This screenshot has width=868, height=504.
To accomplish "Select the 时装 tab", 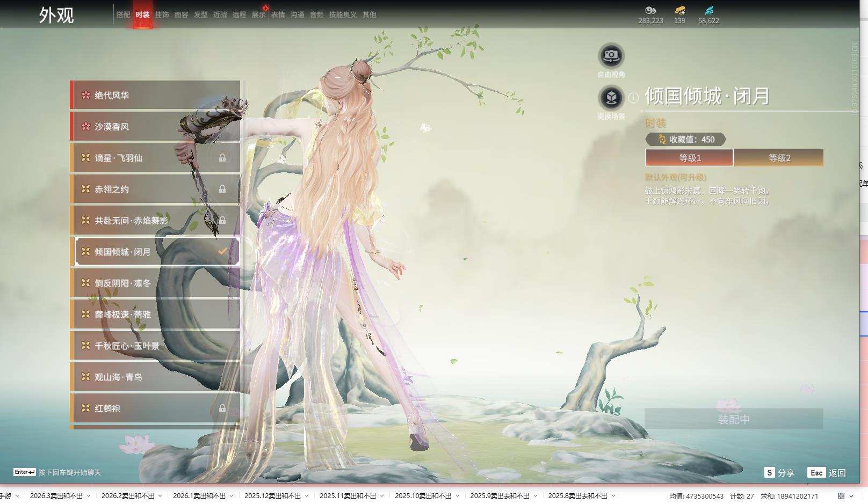I will (x=143, y=14).
